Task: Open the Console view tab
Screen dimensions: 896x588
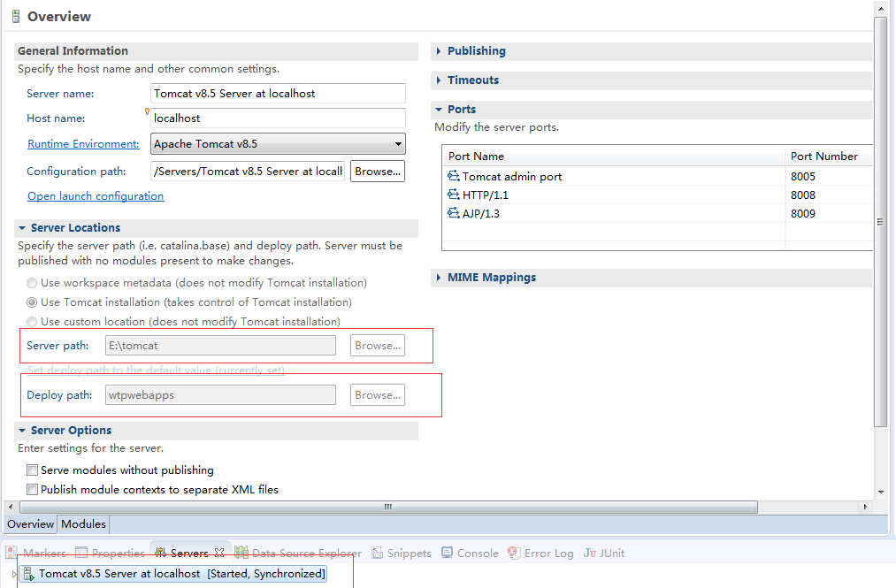Action: point(471,553)
